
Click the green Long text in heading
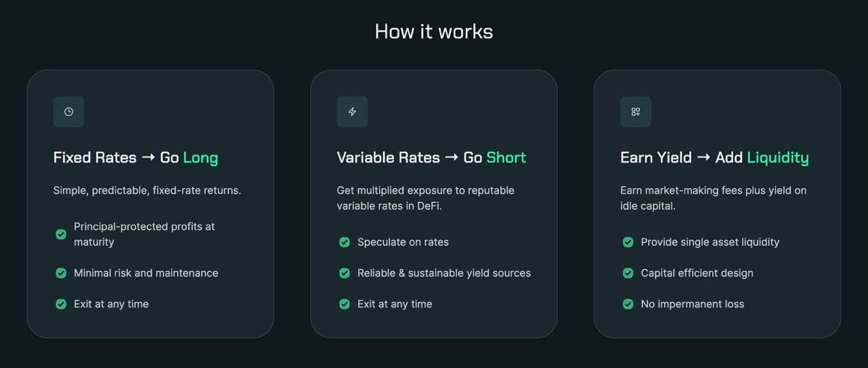click(x=201, y=158)
